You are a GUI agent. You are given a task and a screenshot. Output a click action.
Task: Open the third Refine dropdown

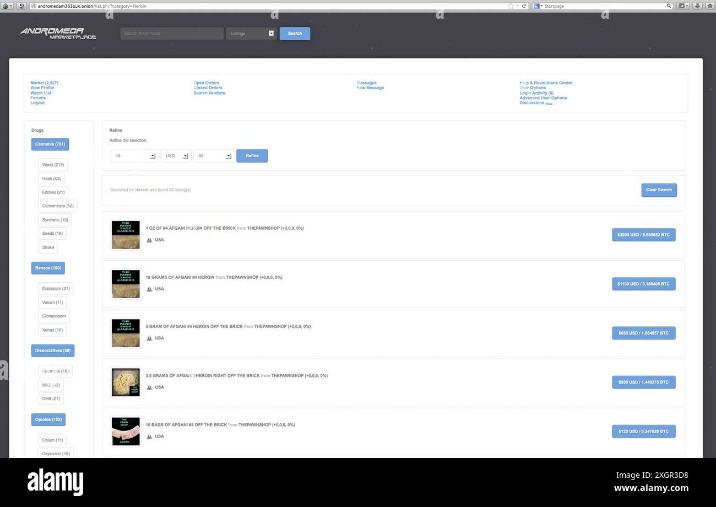click(214, 156)
